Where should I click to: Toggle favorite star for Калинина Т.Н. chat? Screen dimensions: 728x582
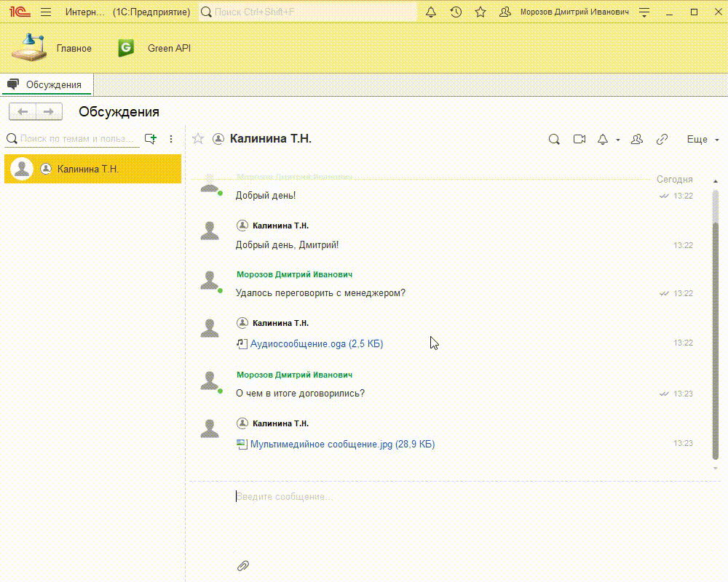[198, 139]
